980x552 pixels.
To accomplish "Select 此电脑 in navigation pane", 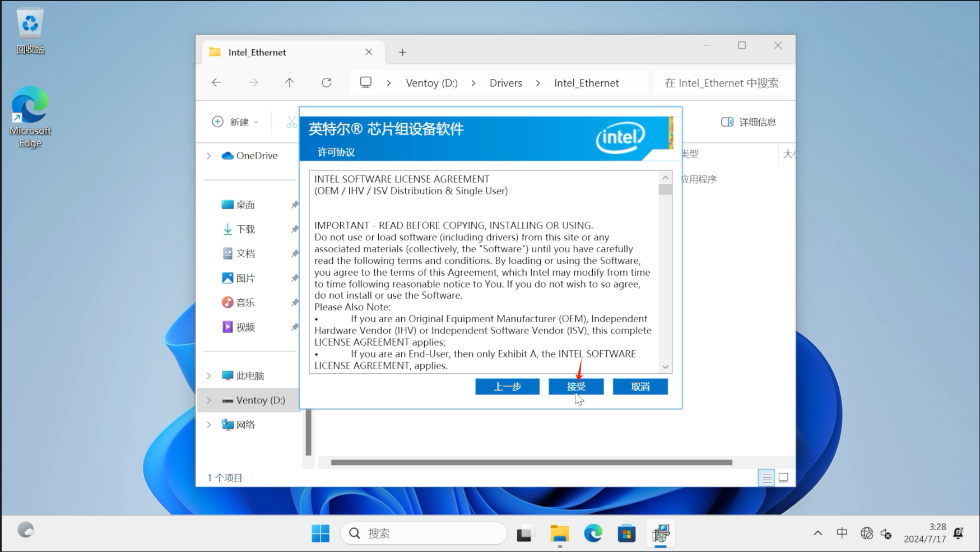I will click(x=243, y=376).
